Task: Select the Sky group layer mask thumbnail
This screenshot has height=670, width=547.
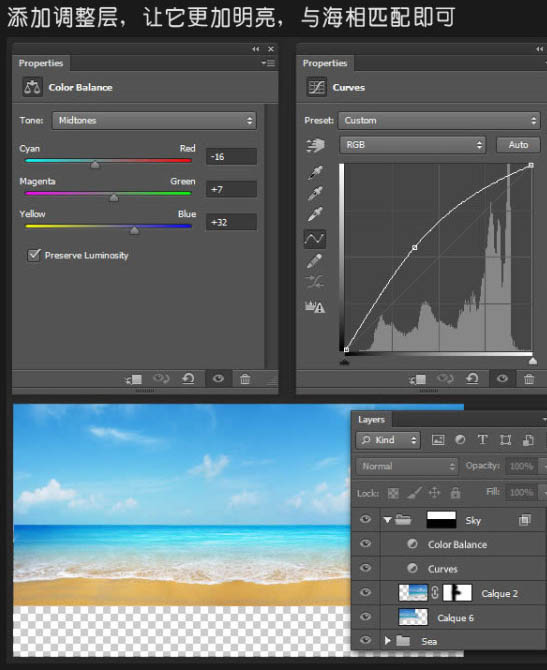Action: 441,520
